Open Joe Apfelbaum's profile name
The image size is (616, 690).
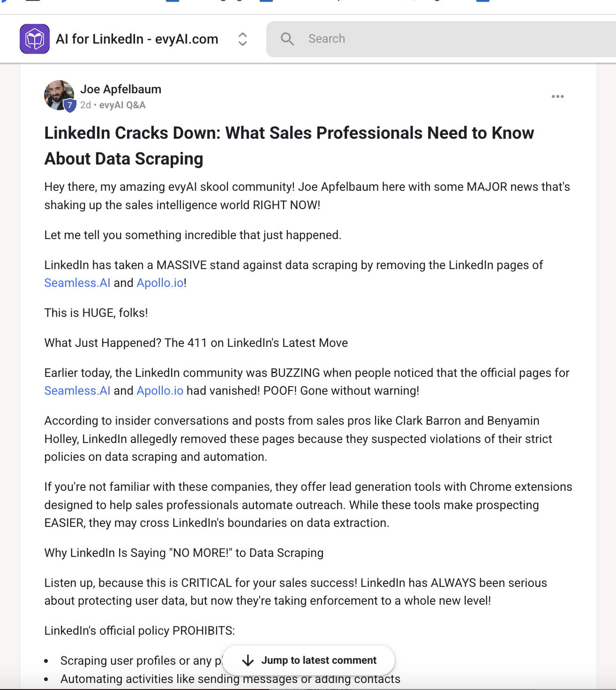tap(121, 89)
